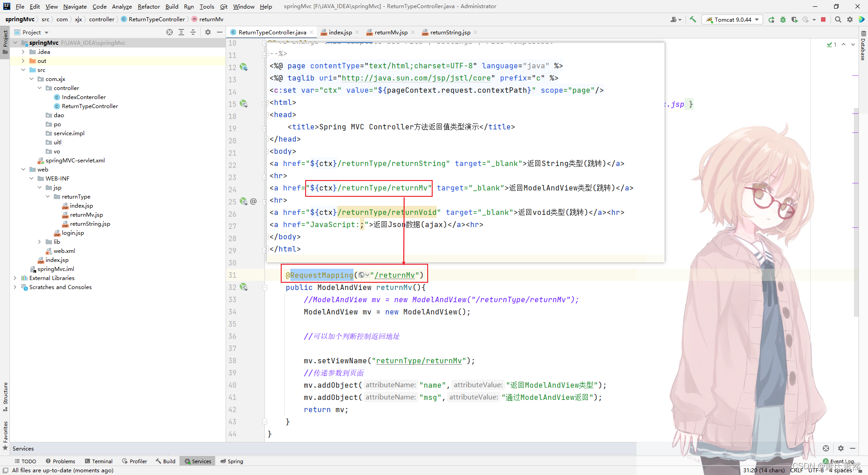The image size is (868, 475).
Task: Go to the next highlighted problem arrow
Action: click(x=853, y=44)
